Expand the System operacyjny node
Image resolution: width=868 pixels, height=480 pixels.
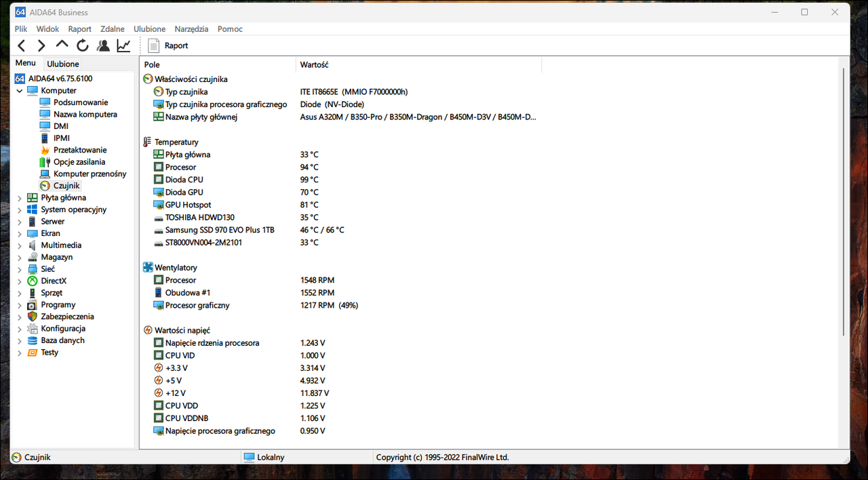[x=19, y=209]
